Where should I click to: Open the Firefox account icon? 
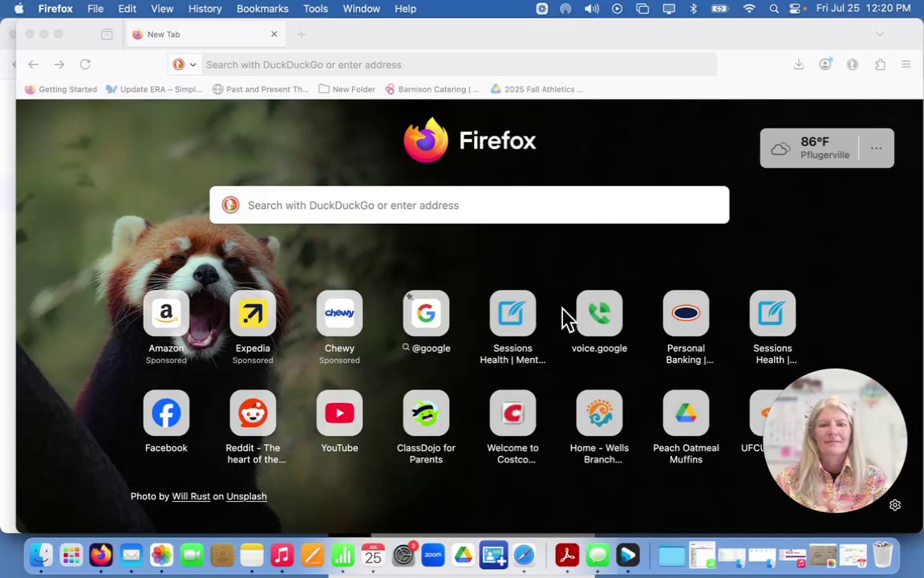coord(825,64)
